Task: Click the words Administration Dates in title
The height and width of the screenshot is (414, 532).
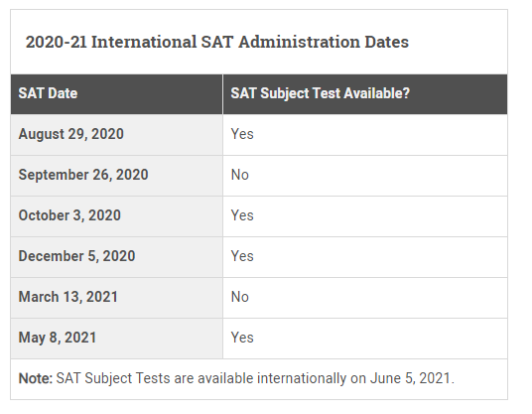Action: [x=324, y=42]
